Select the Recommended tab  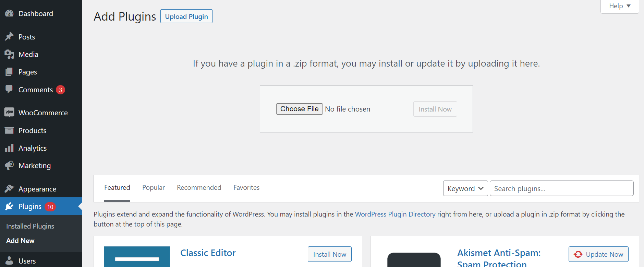(x=199, y=187)
